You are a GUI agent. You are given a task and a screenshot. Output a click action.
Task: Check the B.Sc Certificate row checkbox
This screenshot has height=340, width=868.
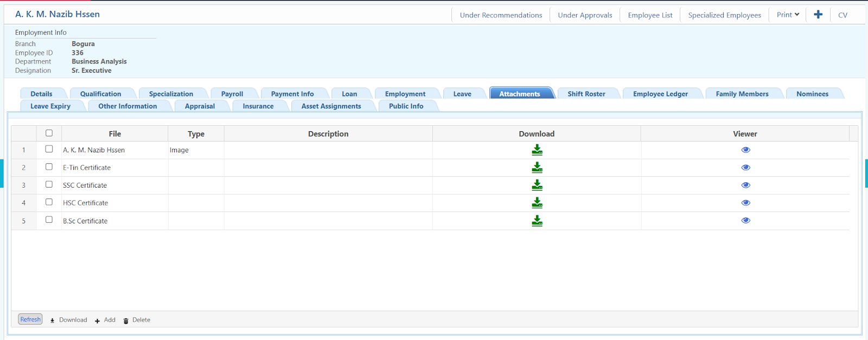(x=49, y=220)
